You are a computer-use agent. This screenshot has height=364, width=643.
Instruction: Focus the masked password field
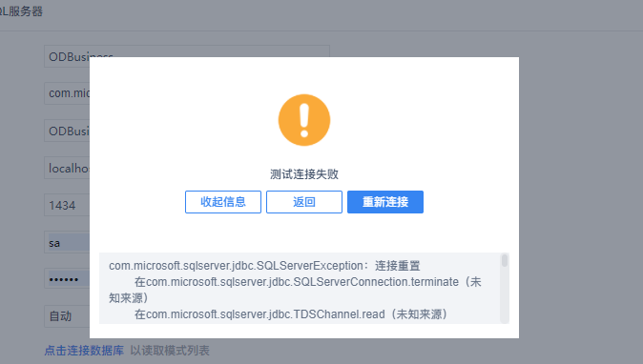(x=67, y=279)
